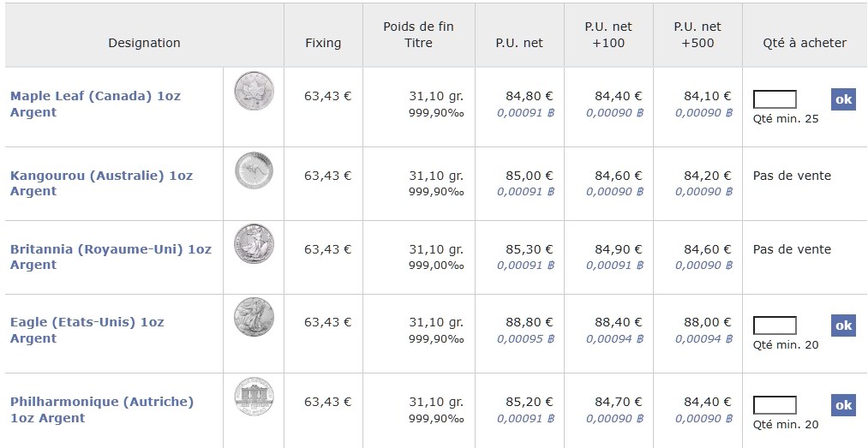
Task: Click quantity input field for Philharmonique
Action: click(x=775, y=405)
